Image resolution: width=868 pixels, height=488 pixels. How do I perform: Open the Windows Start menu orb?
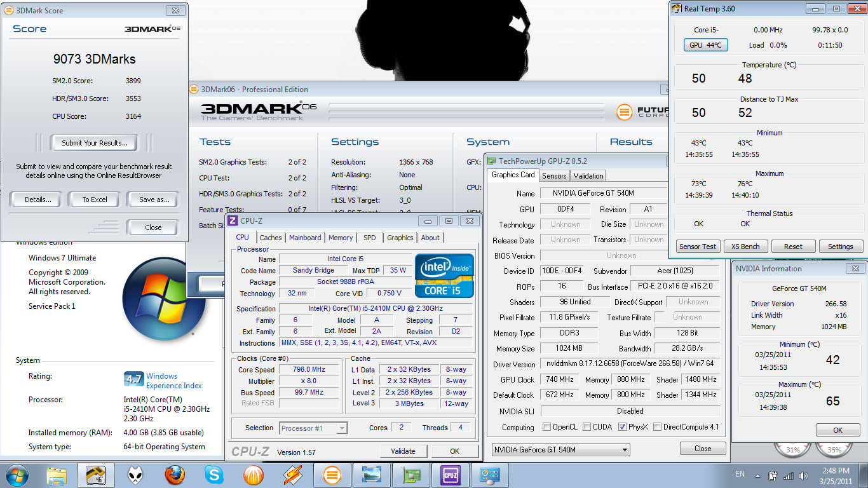[16, 475]
